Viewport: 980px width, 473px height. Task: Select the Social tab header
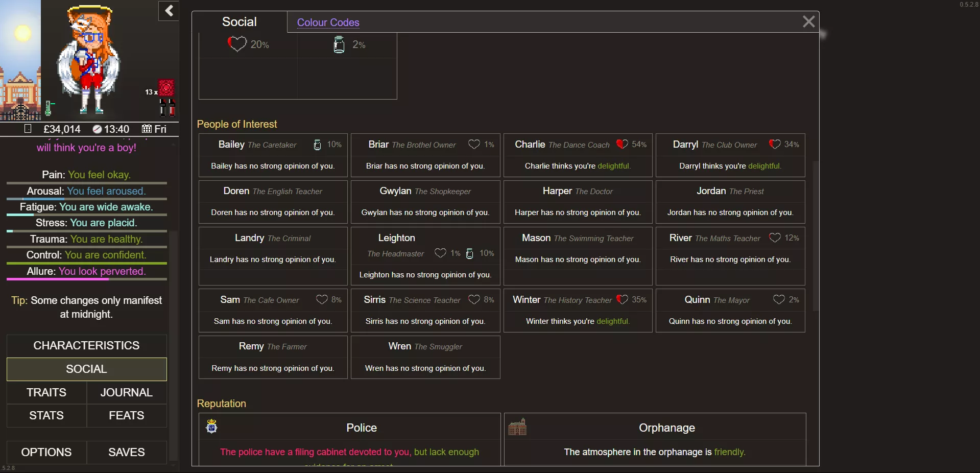tap(239, 22)
